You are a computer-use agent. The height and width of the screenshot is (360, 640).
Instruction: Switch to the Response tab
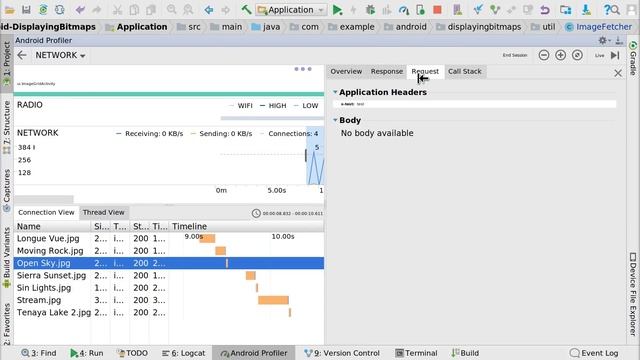click(x=387, y=71)
